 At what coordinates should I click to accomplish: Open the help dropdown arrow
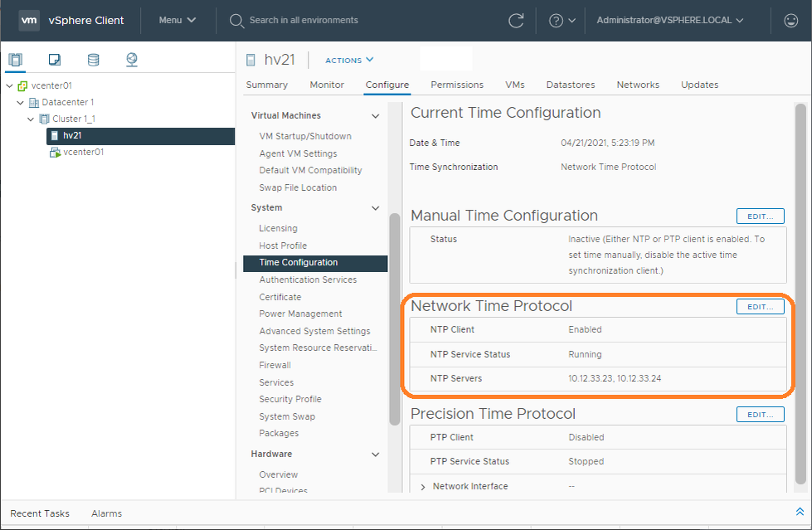pos(571,21)
